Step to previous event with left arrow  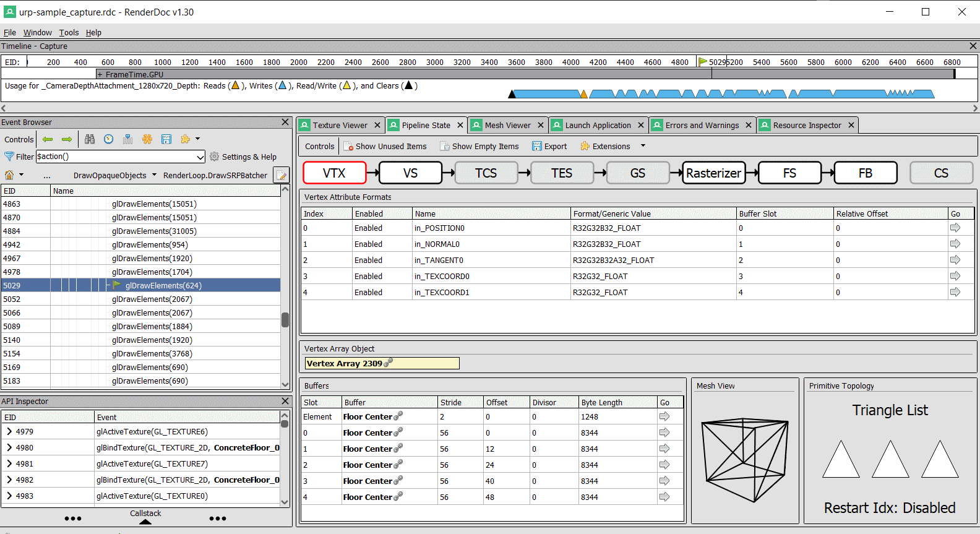pos(48,139)
